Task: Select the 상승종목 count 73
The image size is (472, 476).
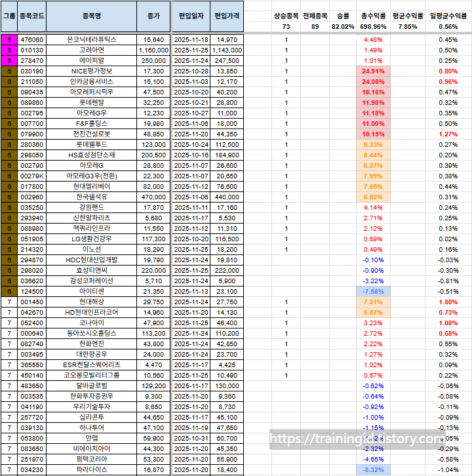Action: (286, 27)
